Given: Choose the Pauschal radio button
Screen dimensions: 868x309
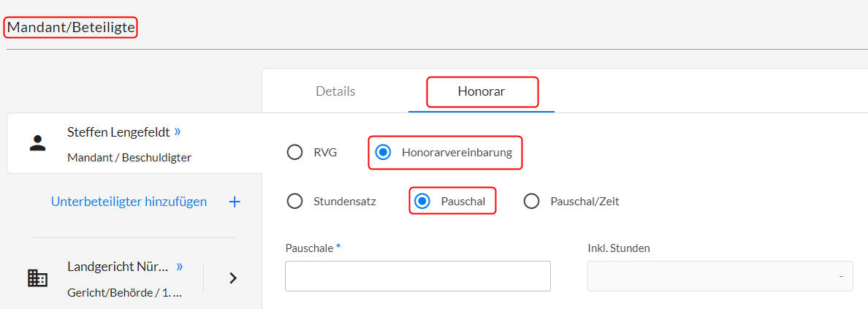Looking at the screenshot, I should [422, 202].
